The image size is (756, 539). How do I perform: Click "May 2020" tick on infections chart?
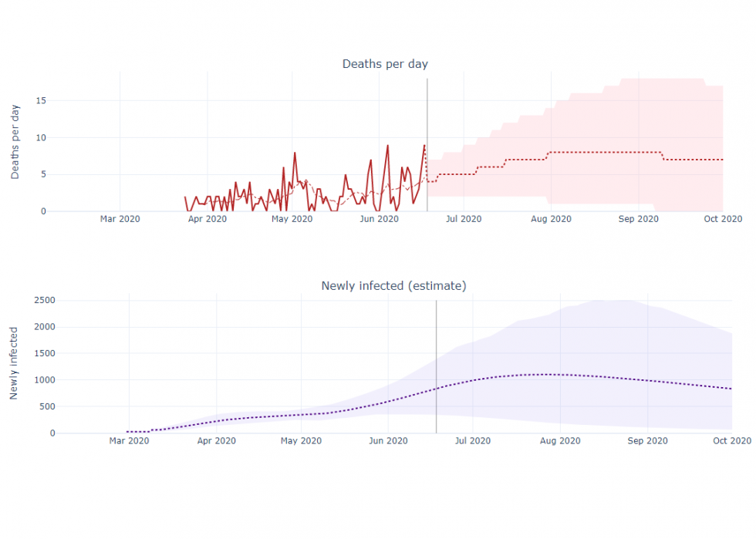point(301,441)
